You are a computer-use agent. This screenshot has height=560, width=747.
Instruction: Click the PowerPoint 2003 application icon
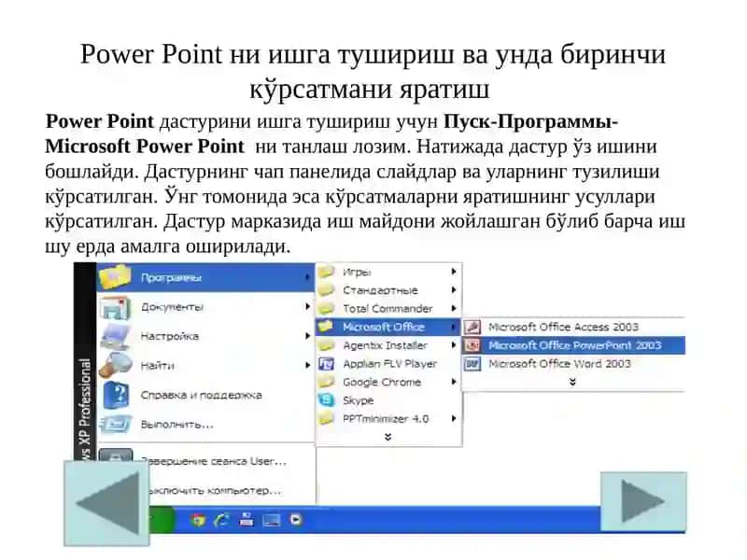tap(472, 345)
